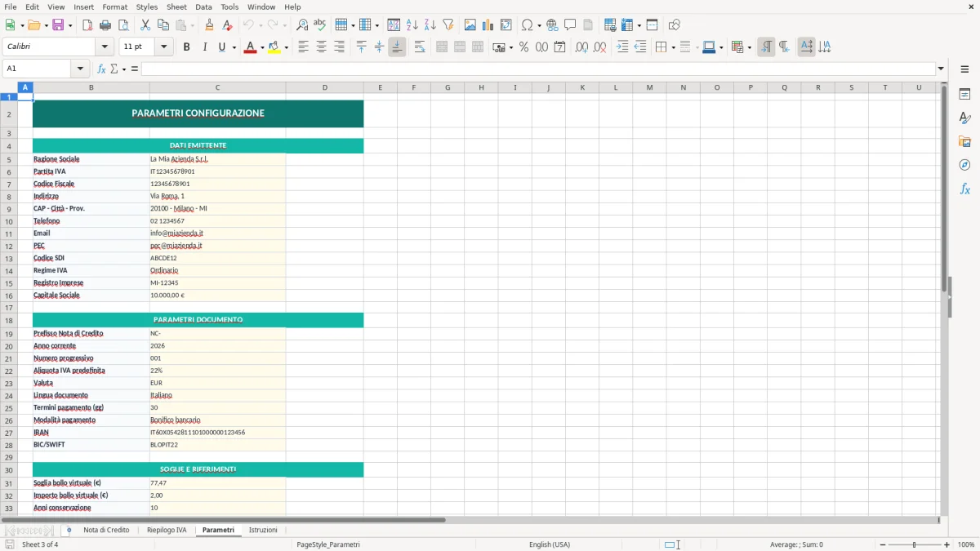Toggle Wrap Text
The height and width of the screenshot is (551, 980).
(420, 47)
